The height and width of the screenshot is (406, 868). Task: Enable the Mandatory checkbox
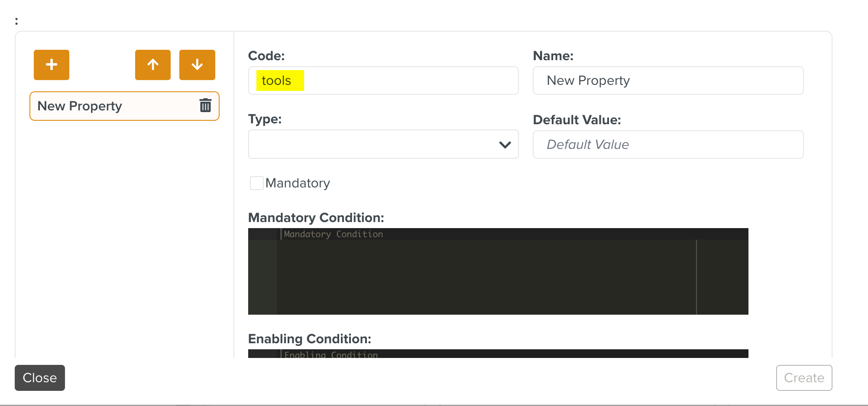tap(256, 183)
